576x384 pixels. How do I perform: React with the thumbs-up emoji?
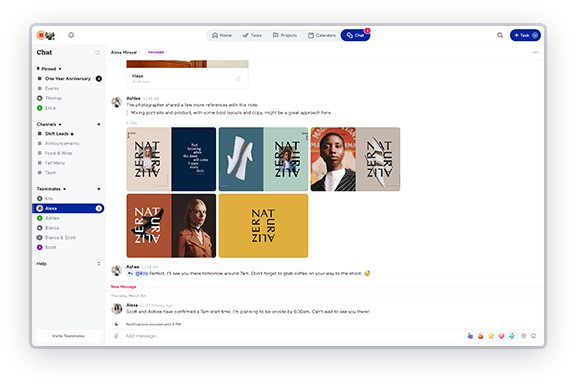(470, 336)
